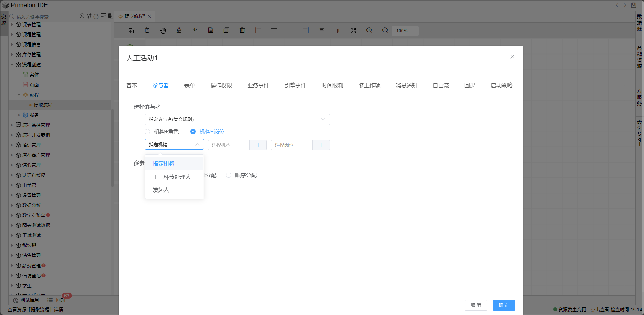
Task: Click the zoom in magnifier icon
Action: tap(369, 31)
